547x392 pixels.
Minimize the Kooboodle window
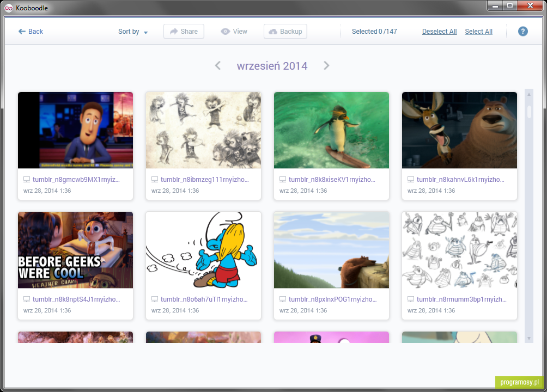495,5
